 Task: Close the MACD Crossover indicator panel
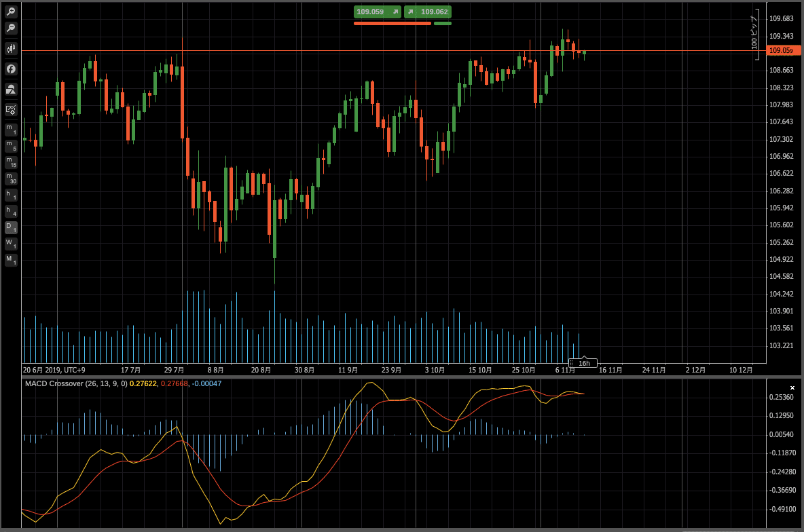pos(792,388)
